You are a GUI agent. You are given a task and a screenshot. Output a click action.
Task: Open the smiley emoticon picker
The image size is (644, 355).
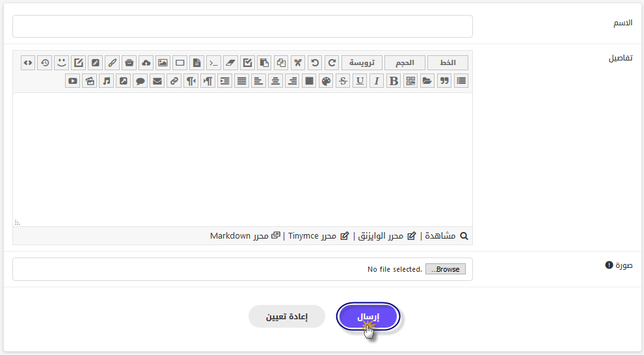point(62,63)
